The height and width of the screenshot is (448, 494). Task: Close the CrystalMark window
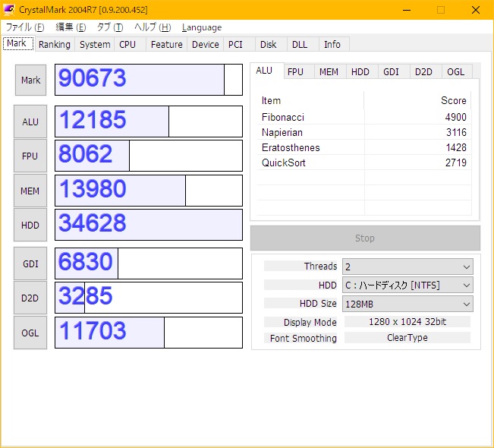tap(476, 10)
